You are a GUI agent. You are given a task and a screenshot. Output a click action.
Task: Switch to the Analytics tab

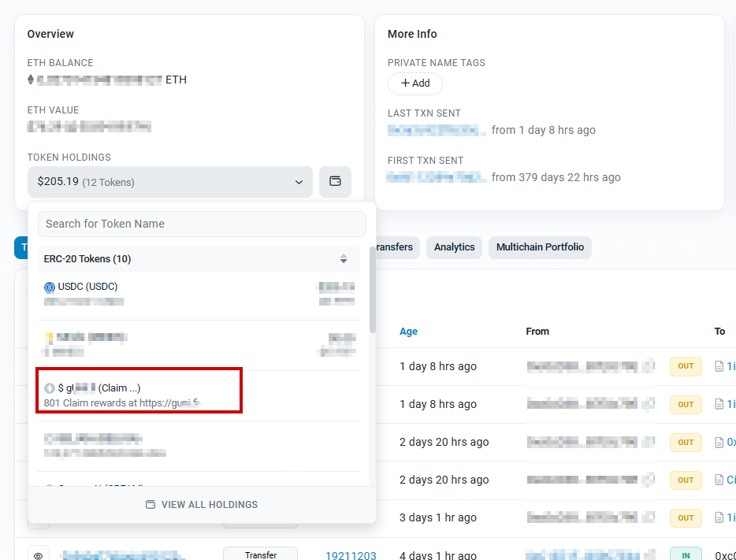454,247
